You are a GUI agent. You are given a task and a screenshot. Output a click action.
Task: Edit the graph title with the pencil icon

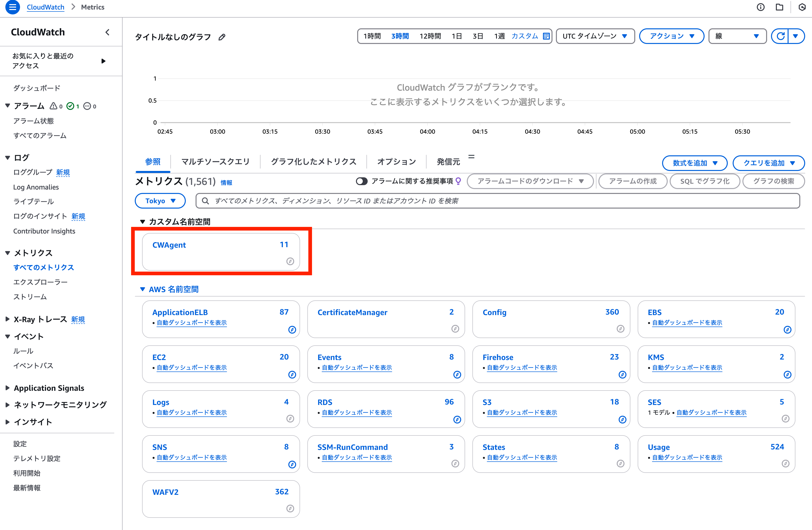click(222, 37)
